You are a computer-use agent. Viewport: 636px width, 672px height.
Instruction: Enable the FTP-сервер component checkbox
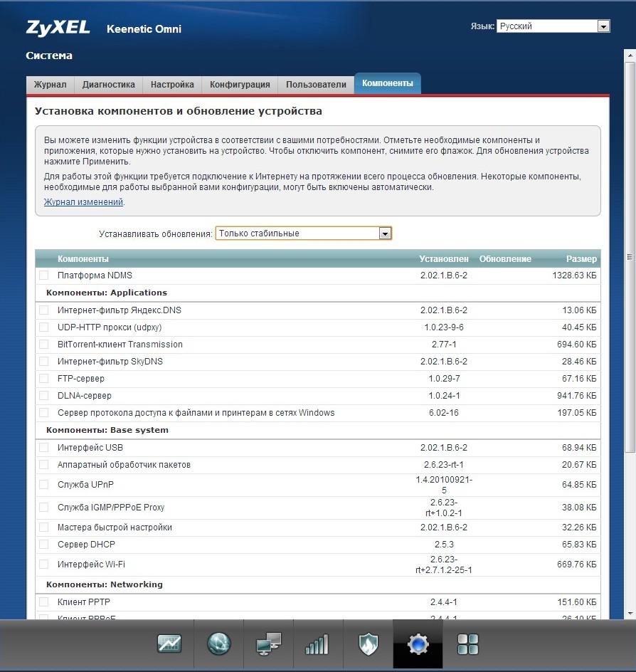44,379
